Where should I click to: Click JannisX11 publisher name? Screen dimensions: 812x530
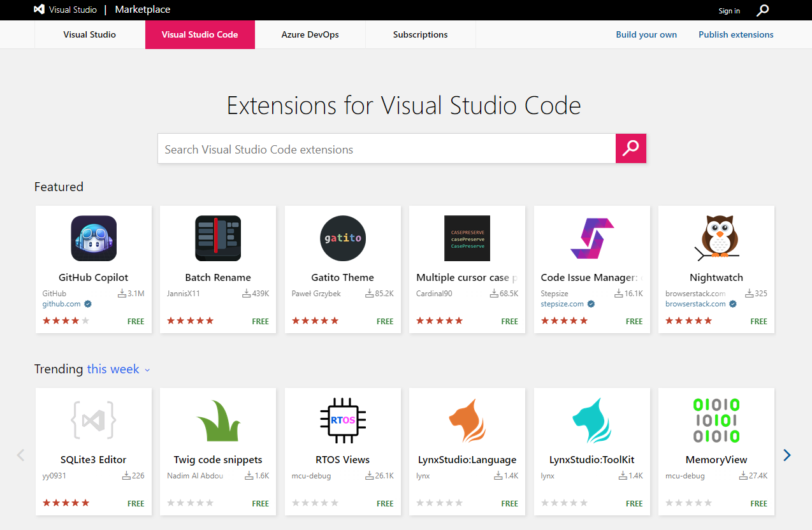184,294
